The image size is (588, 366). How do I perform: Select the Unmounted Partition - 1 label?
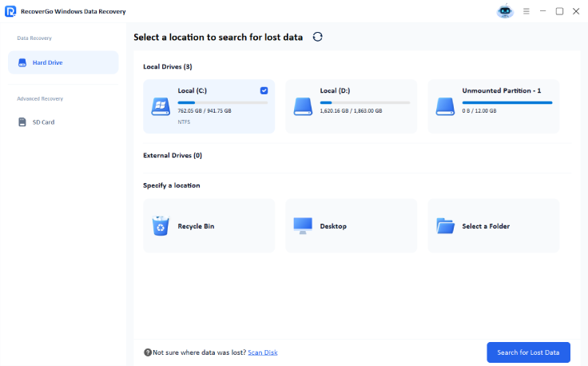[x=502, y=90]
